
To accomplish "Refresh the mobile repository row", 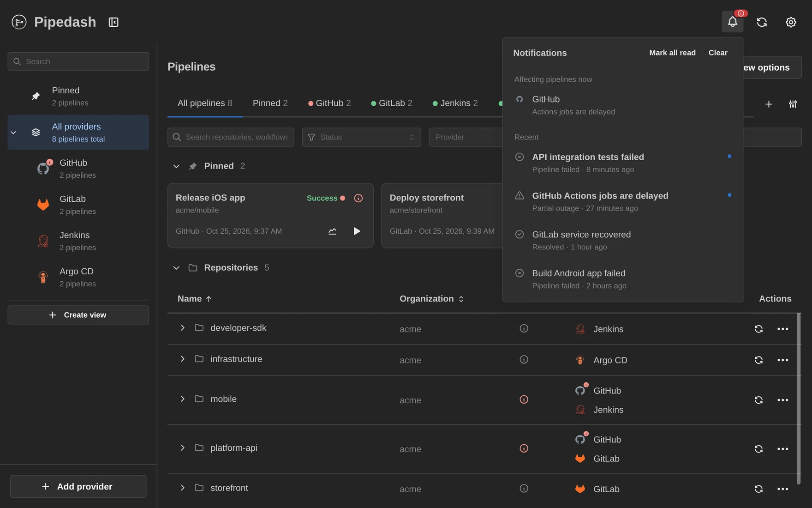I will coord(758,400).
